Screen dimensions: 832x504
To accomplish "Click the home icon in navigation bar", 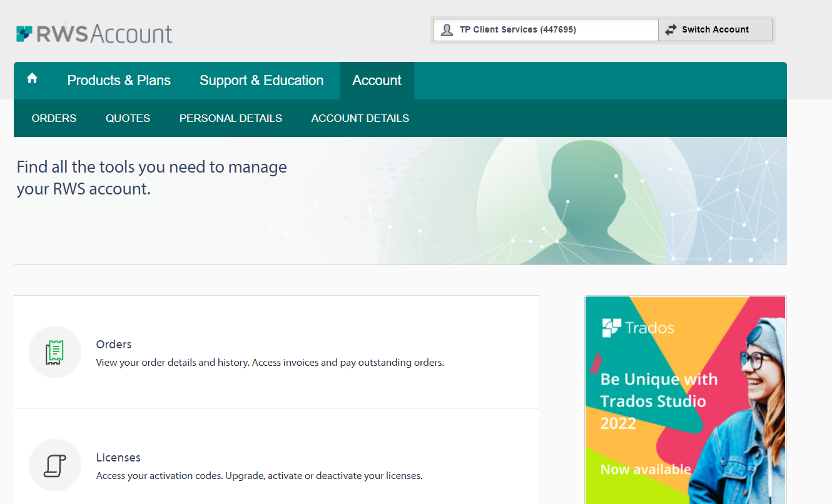I will tap(33, 79).
